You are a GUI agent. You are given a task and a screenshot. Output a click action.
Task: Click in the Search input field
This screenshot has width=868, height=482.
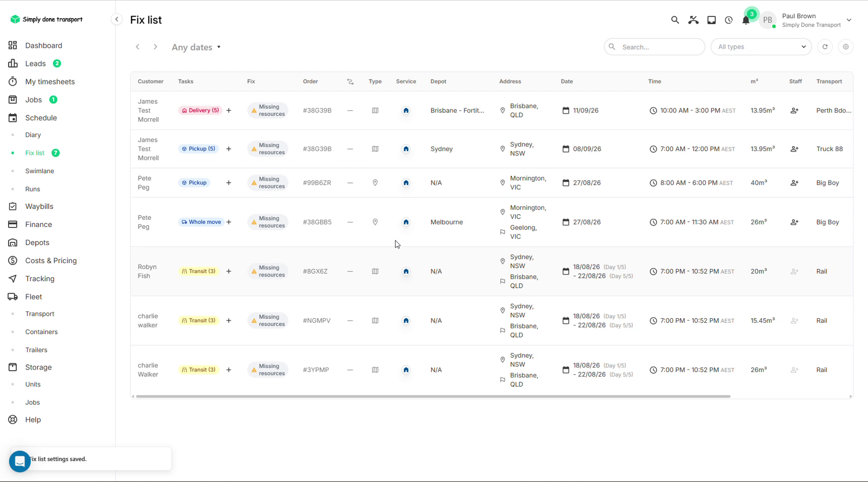654,47
